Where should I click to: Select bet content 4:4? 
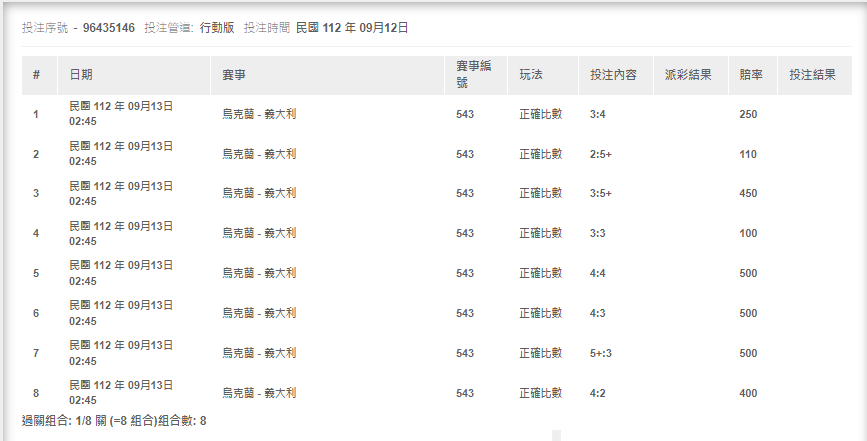coord(598,273)
